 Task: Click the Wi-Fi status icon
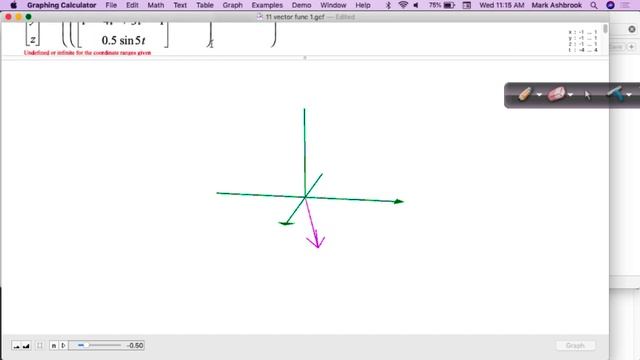403,5
